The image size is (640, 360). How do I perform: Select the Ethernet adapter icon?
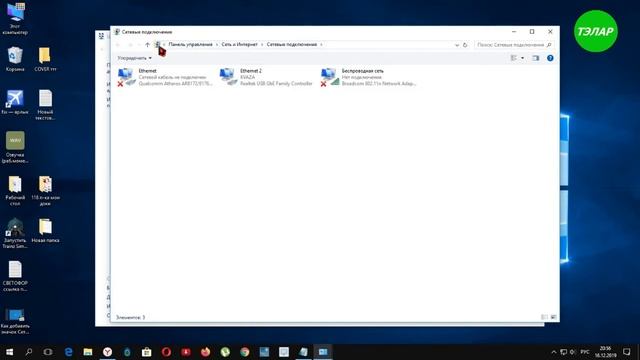point(126,77)
